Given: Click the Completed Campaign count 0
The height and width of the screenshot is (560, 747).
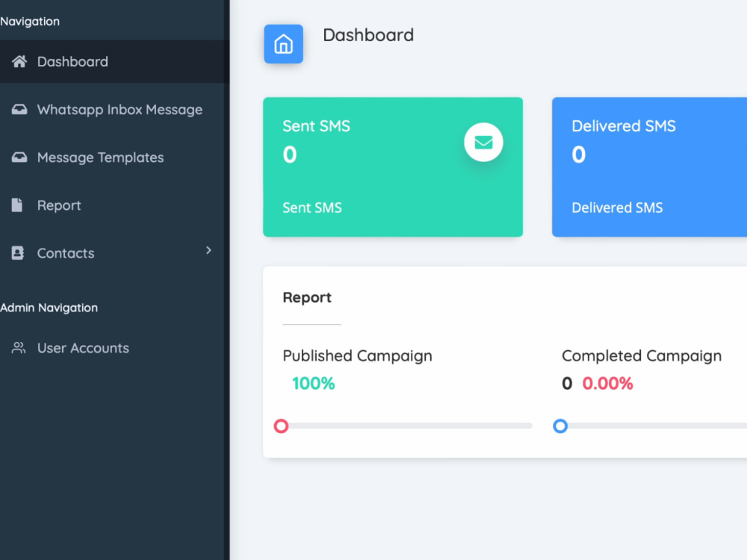Looking at the screenshot, I should [x=567, y=383].
